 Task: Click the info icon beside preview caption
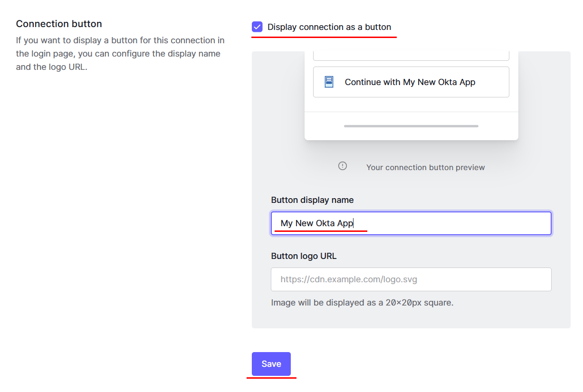pyautogui.click(x=343, y=166)
